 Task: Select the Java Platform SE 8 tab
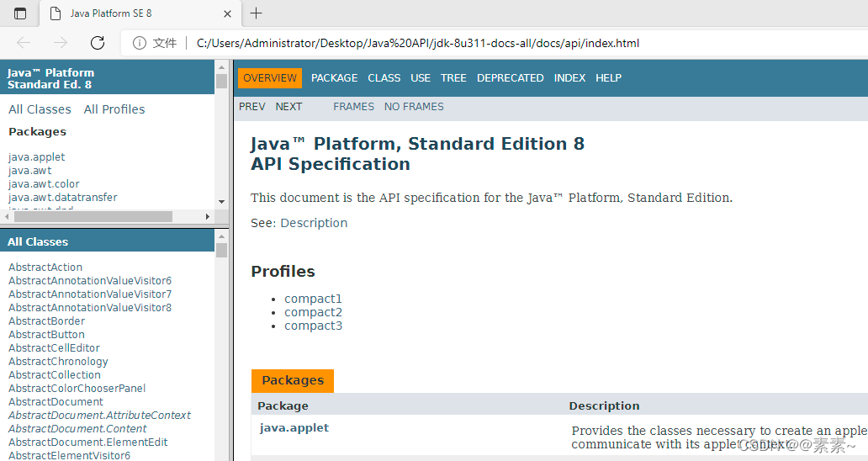[140, 13]
